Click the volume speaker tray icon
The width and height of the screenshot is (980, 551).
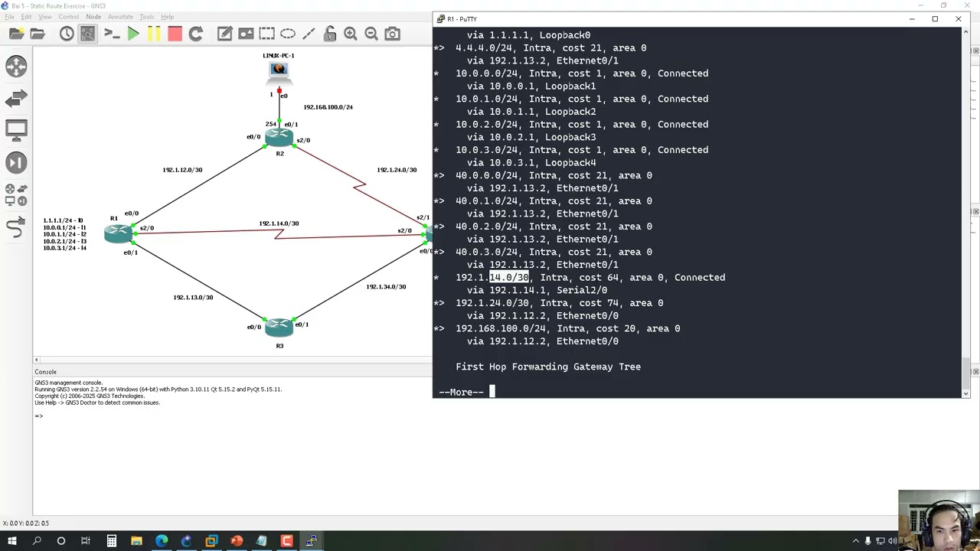click(893, 541)
